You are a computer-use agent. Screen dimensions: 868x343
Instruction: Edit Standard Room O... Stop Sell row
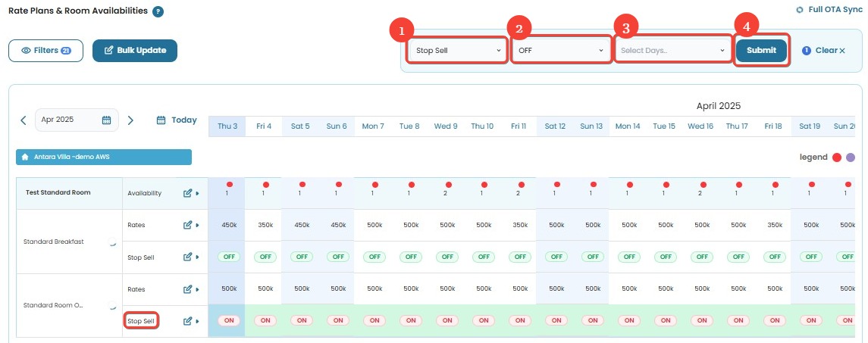pyautogui.click(x=187, y=321)
